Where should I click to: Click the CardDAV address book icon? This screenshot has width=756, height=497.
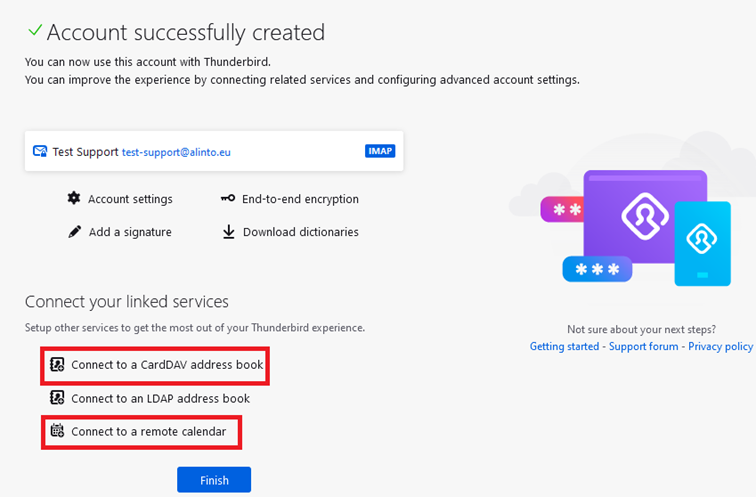click(57, 365)
